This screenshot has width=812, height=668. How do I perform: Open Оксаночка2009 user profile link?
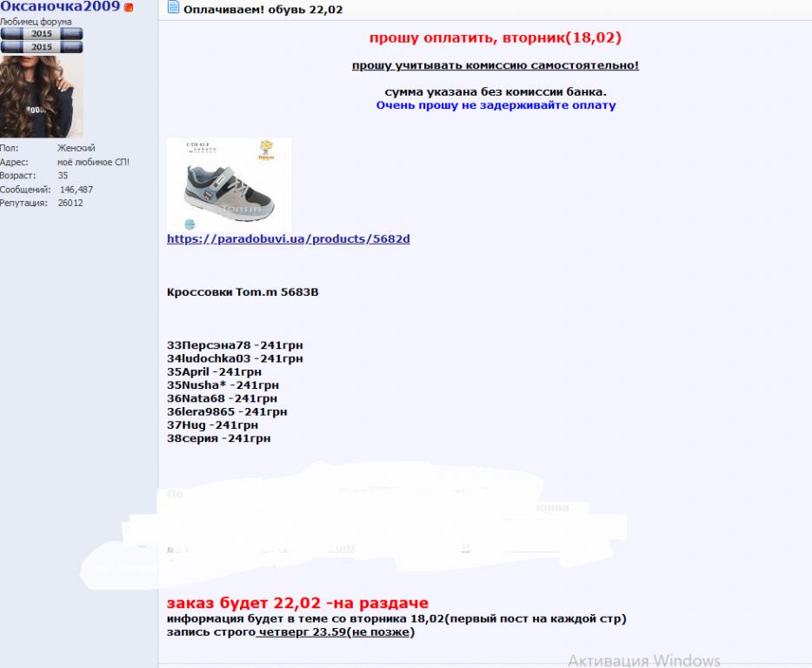click(x=60, y=6)
